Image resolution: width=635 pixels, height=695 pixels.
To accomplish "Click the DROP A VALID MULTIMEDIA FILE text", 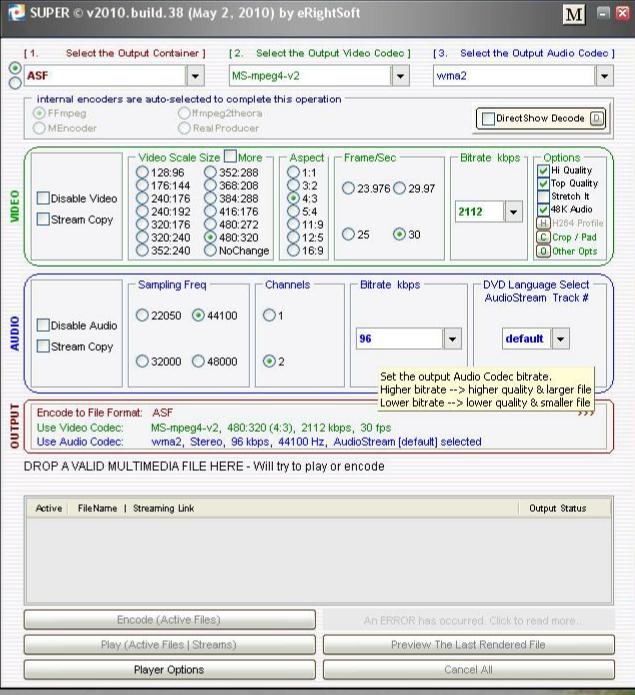I will (204, 466).
